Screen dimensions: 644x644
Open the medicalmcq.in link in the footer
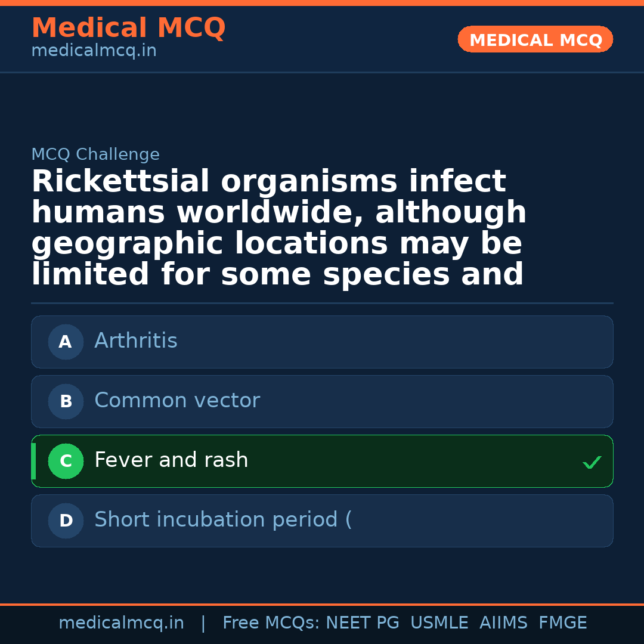[x=121, y=623]
